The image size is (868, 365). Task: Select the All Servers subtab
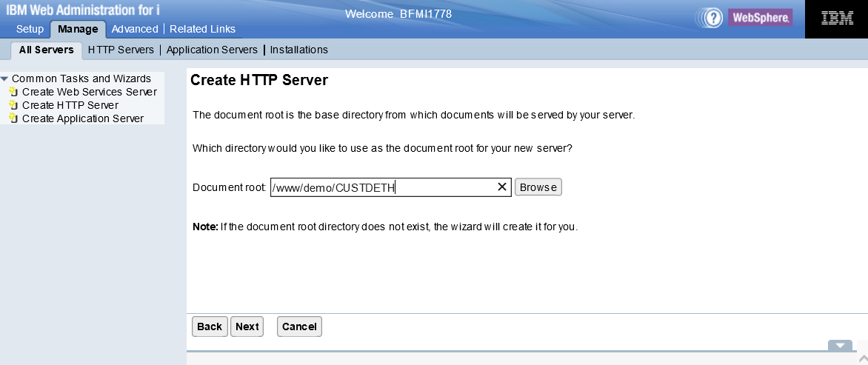pos(47,50)
